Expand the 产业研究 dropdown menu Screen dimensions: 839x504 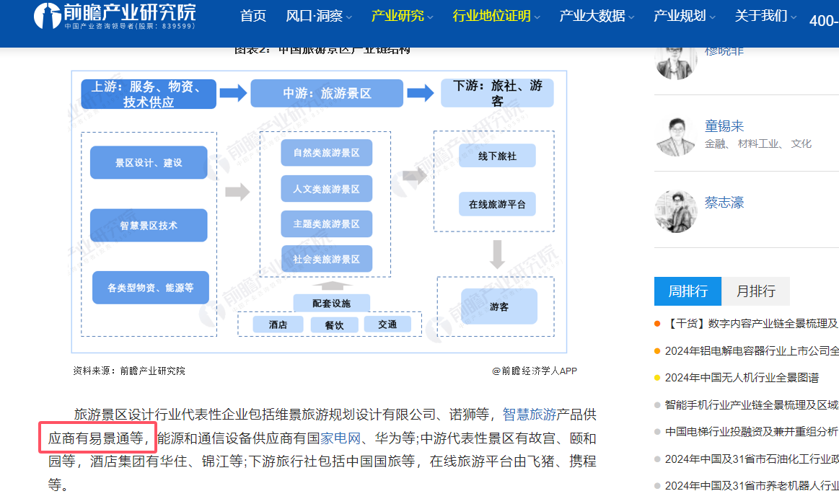tap(397, 14)
